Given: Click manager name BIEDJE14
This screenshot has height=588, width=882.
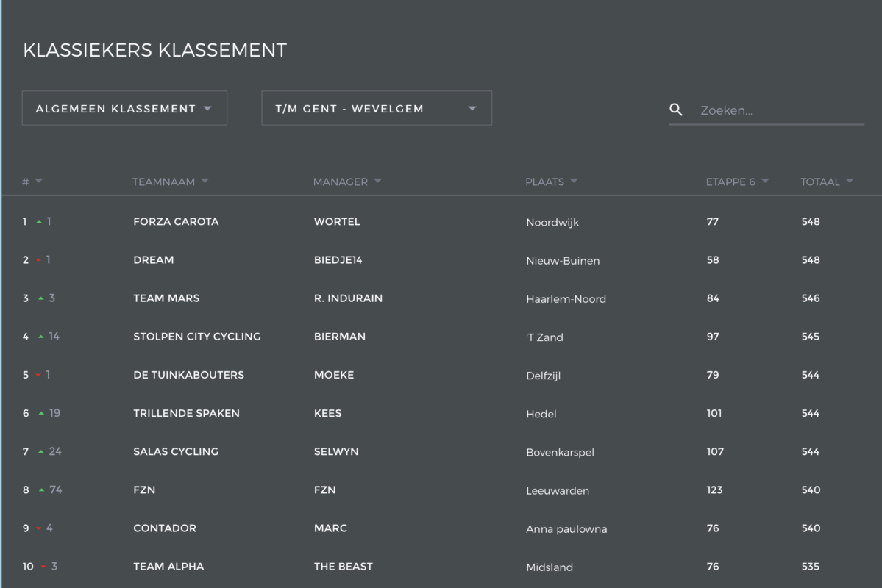Looking at the screenshot, I should point(338,259).
